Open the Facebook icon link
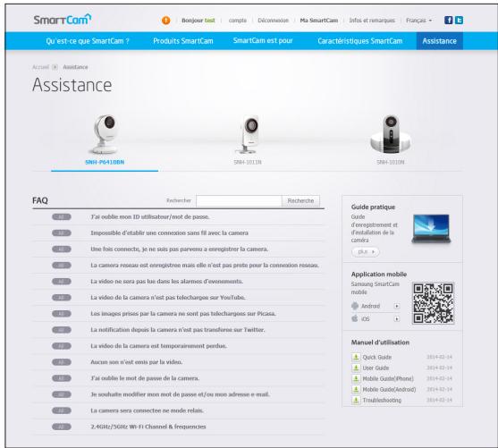 click(x=448, y=21)
